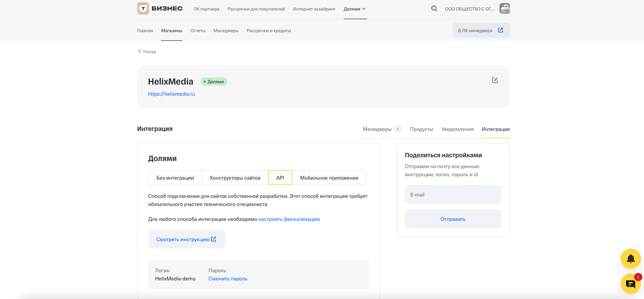Open the top Менеджеры navigation tab

click(x=226, y=31)
